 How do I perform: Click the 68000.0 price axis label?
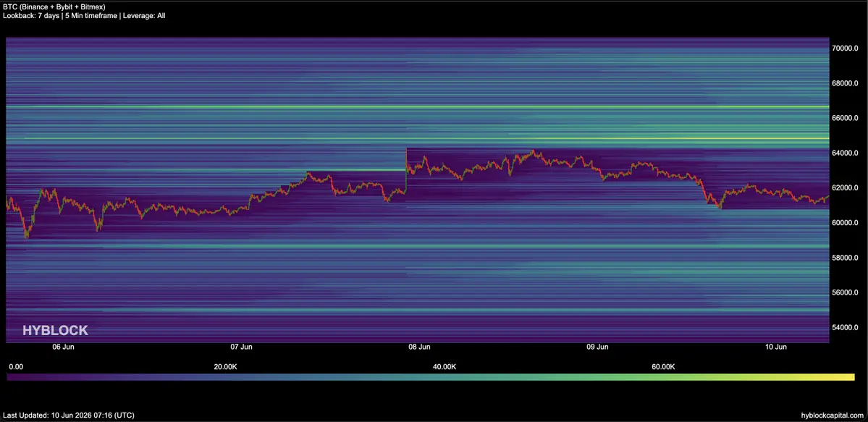click(x=846, y=84)
